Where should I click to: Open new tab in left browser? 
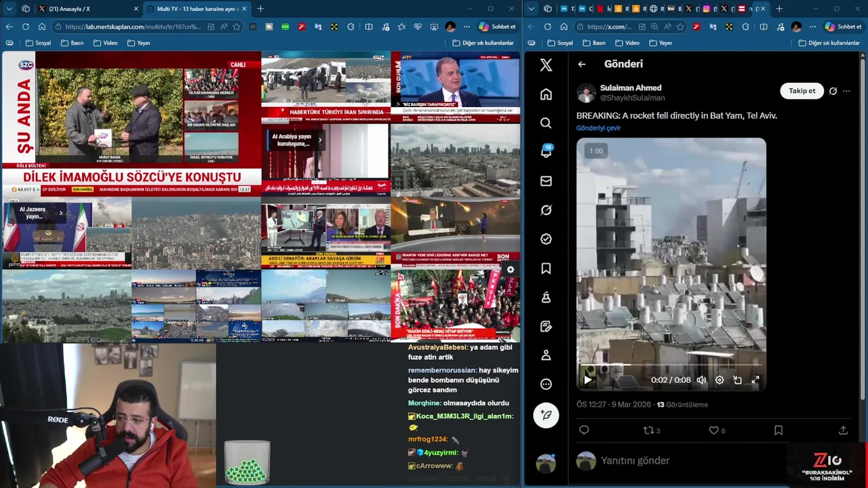click(x=260, y=9)
